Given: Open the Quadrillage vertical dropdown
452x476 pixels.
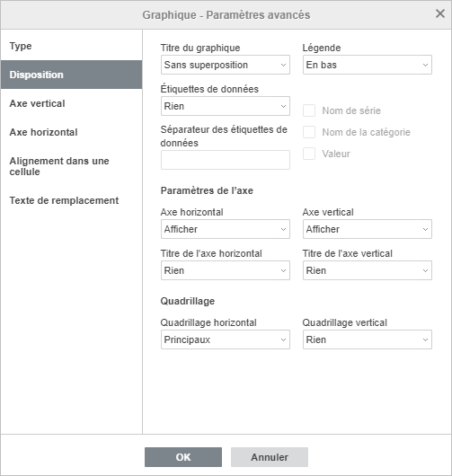Looking at the screenshot, I should [x=368, y=339].
